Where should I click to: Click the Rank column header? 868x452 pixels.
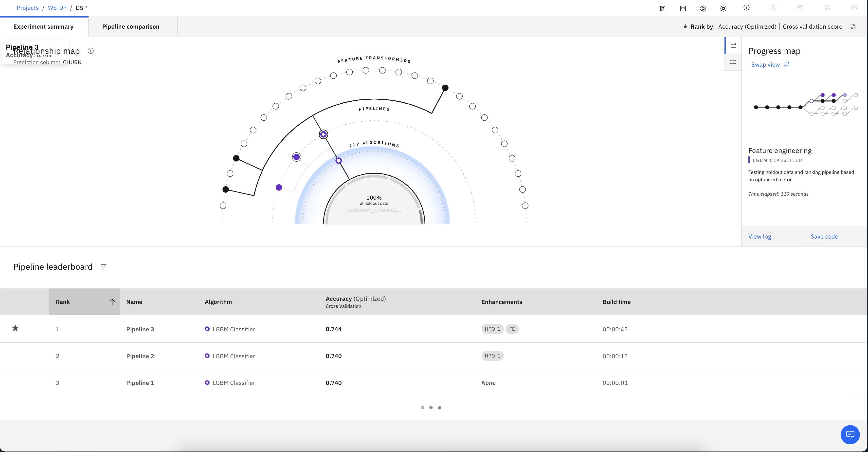(84, 302)
